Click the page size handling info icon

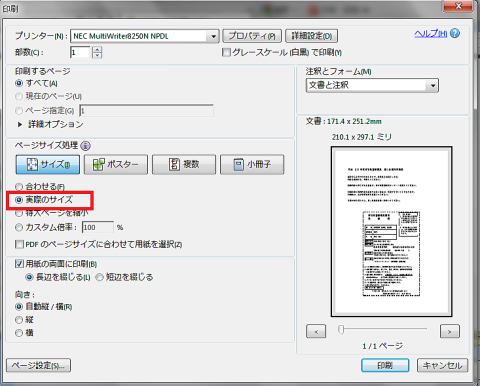[86, 146]
